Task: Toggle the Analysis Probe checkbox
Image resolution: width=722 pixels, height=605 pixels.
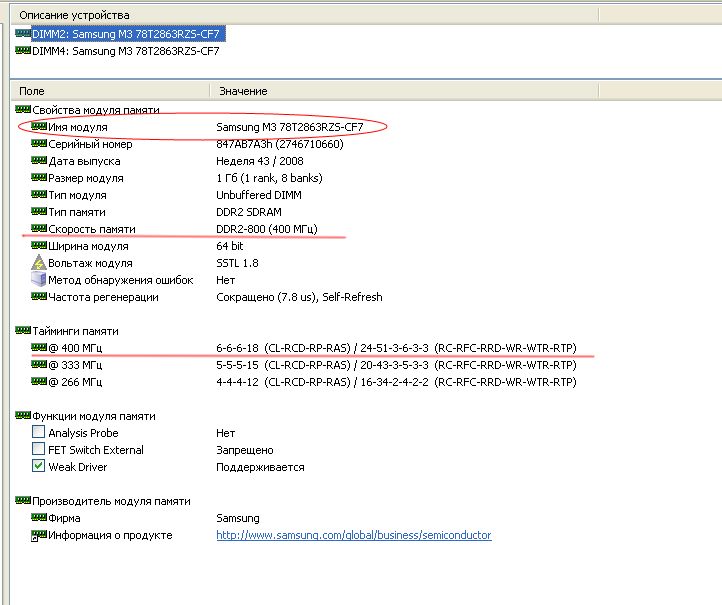Action: (x=39, y=432)
